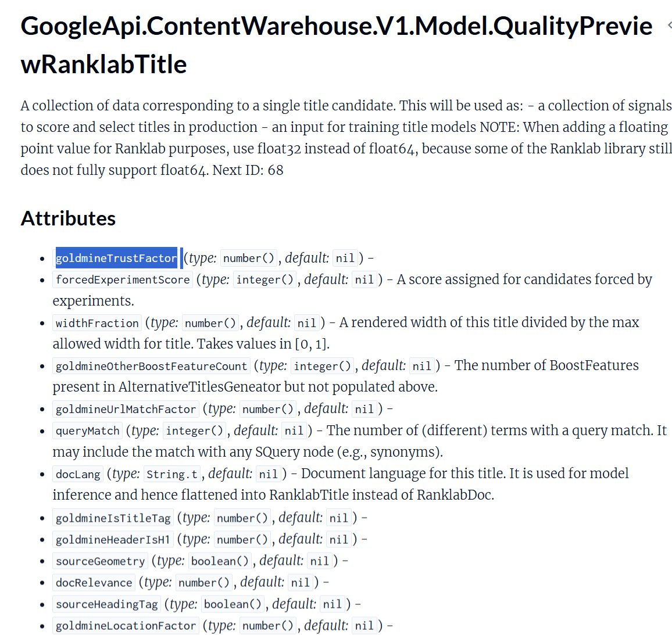Click the QualityPreviewRanklabTitle page title
The height and width of the screenshot is (635, 672).
[336, 45]
